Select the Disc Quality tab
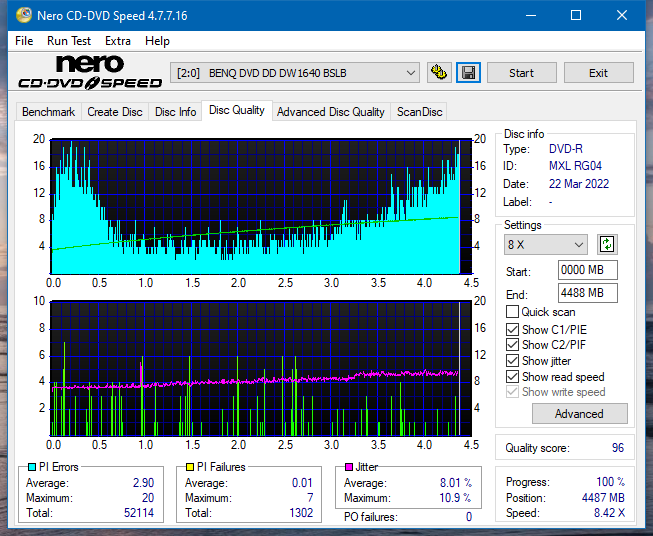The width and height of the screenshot is (653, 536). point(237,110)
